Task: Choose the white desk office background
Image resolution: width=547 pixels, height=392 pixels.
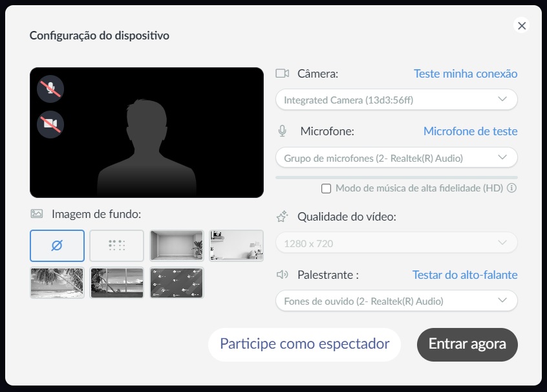Action: 236,246
